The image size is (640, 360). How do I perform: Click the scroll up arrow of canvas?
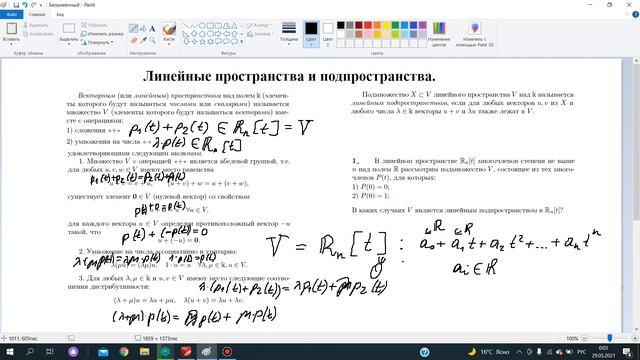(x=636, y=61)
